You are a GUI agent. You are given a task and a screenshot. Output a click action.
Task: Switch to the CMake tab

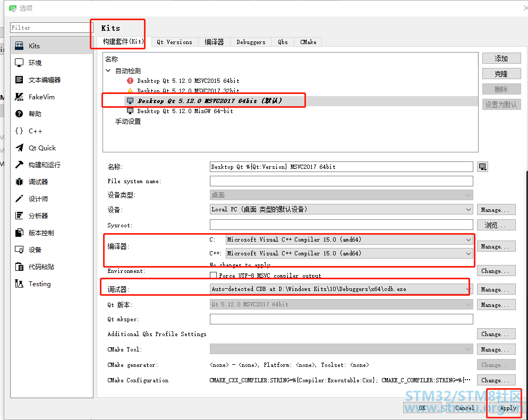[308, 42]
